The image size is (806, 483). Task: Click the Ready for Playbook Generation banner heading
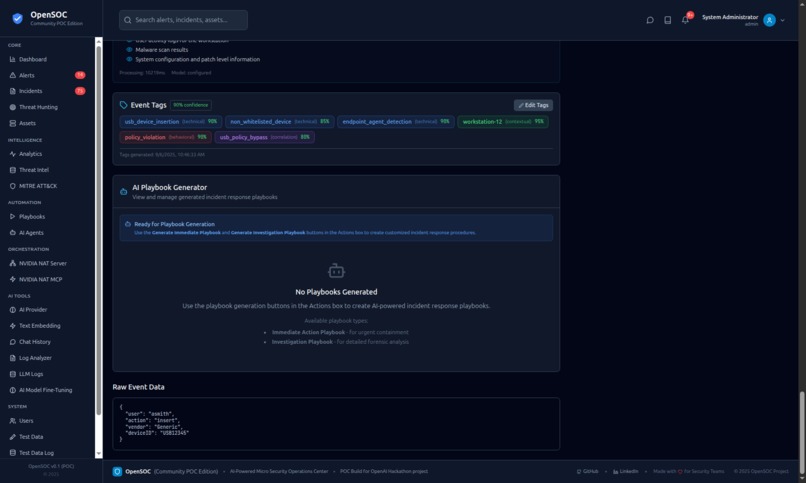tap(174, 225)
